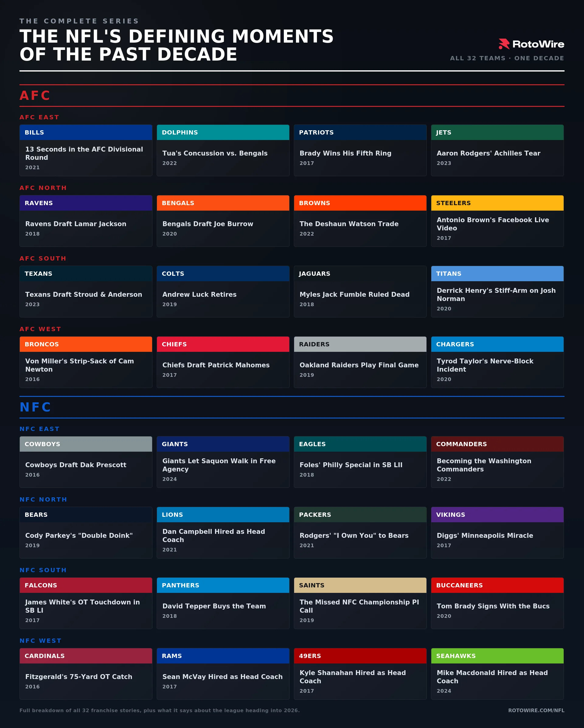The image size is (584, 728).
Task: Select 'Foles' Philly Special in SB LII'
Action: [351, 465]
